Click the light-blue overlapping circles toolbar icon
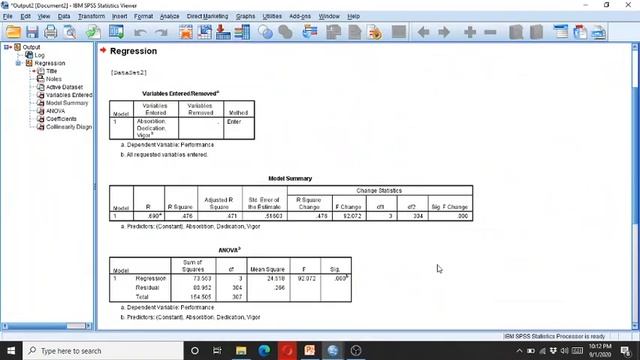Viewport: 640px width, 360px height. coord(265,32)
